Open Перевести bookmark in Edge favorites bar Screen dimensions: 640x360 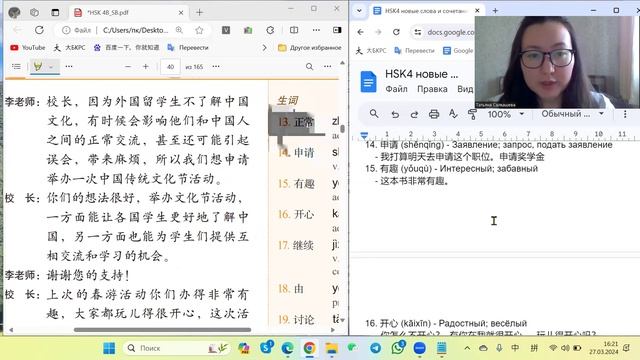pos(188,48)
